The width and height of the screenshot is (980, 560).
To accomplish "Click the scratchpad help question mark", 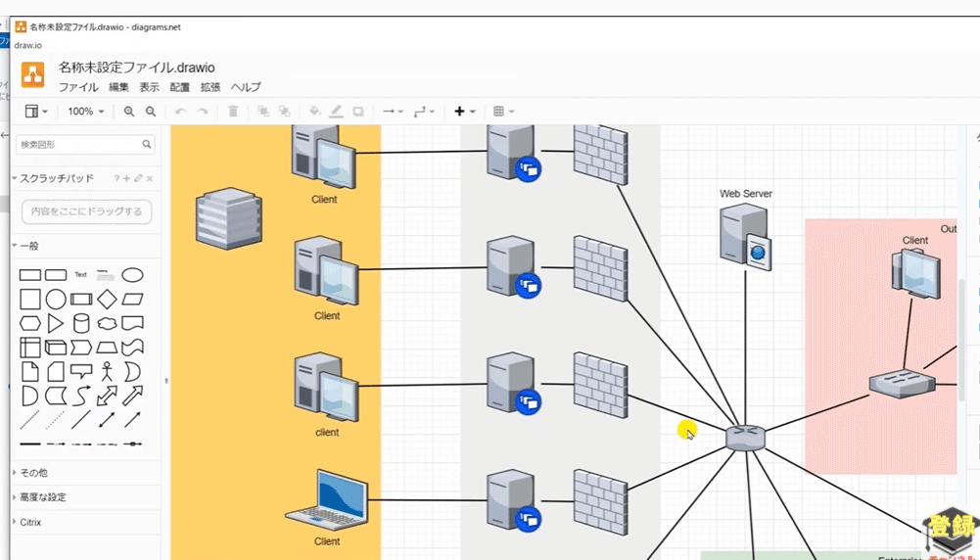I will pos(117,179).
